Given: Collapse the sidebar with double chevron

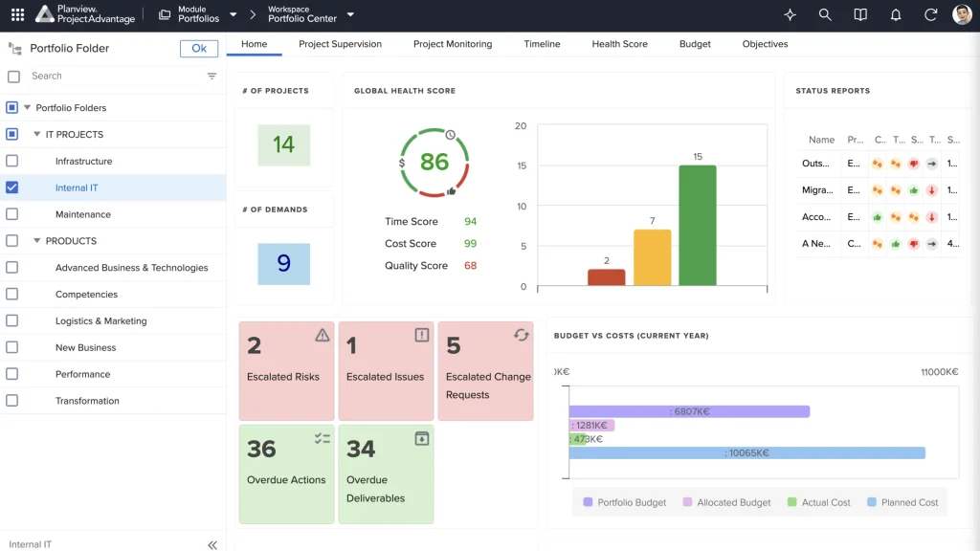Looking at the screenshot, I should 212,544.
